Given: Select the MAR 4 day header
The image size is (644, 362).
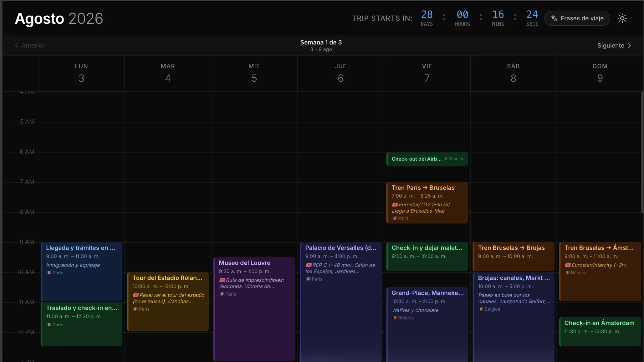Looking at the screenshot, I should pyautogui.click(x=168, y=73).
